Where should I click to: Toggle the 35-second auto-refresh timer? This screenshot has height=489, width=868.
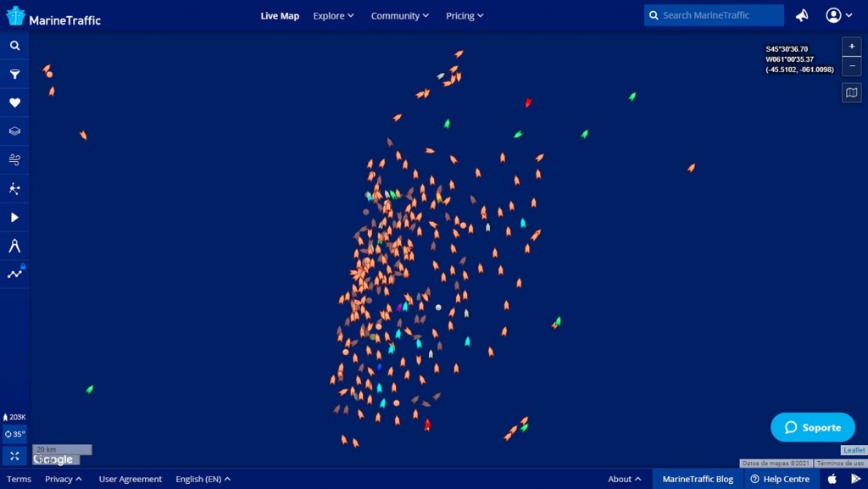pos(14,434)
